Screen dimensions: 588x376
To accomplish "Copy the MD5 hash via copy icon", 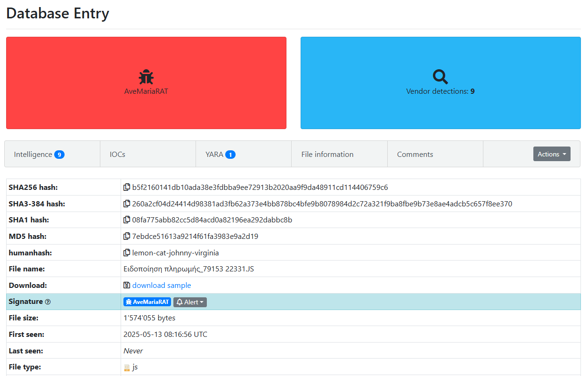I will point(127,237).
